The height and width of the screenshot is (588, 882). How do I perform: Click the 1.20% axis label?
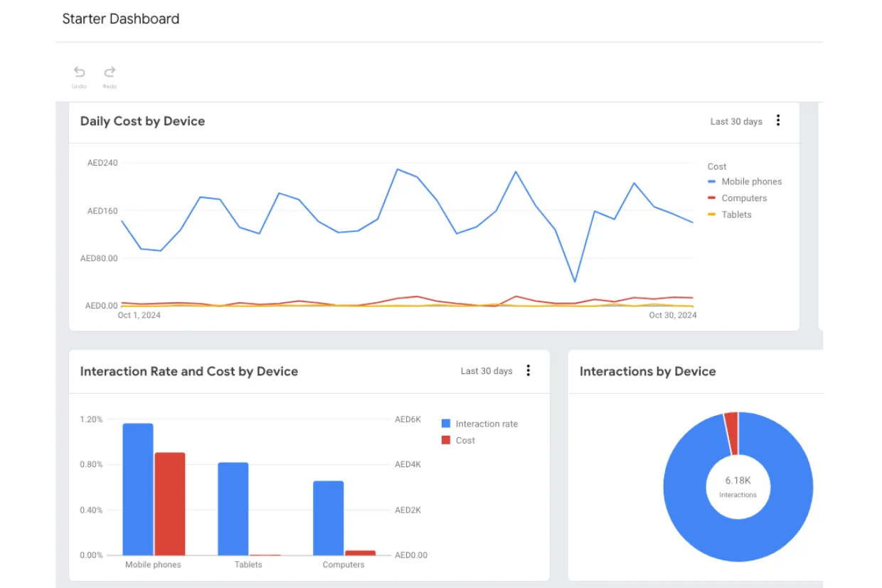[x=91, y=419]
